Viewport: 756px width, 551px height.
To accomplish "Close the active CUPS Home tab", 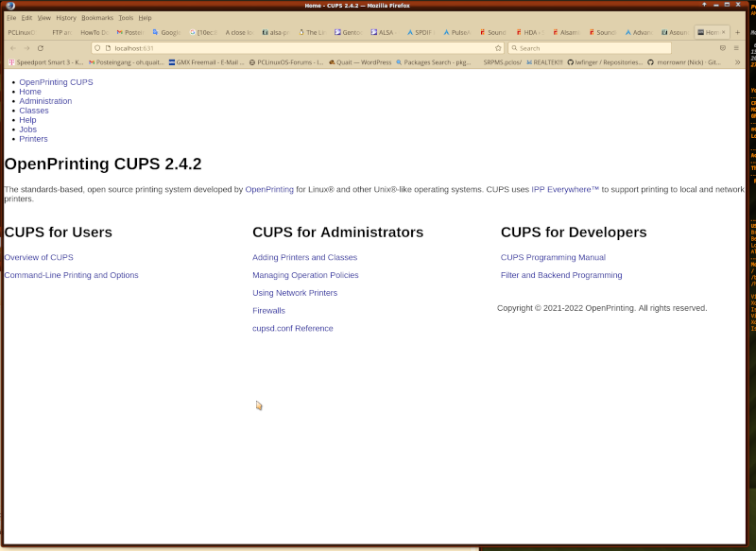I will point(724,32).
